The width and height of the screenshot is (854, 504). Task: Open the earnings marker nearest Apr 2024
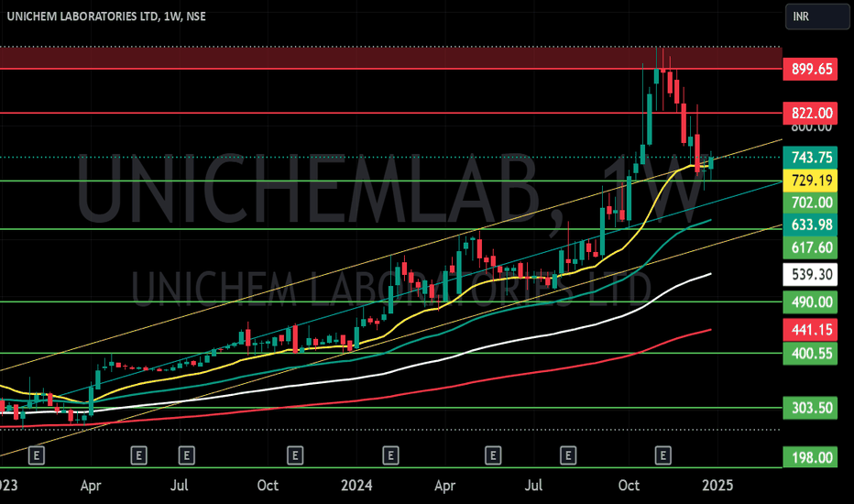(493, 455)
